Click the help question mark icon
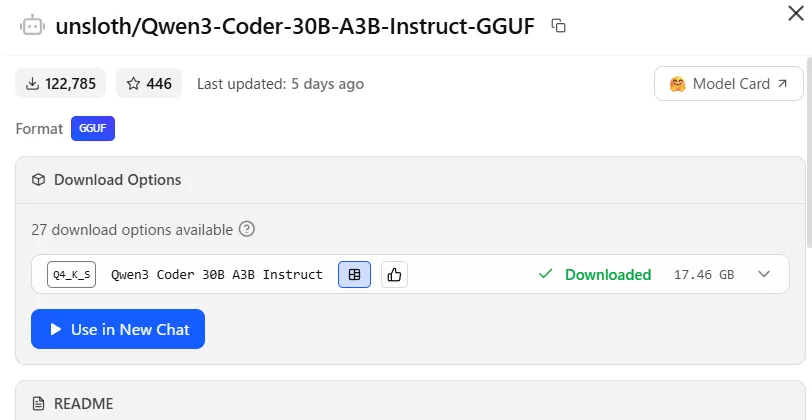The image size is (812, 420). click(x=247, y=229)
